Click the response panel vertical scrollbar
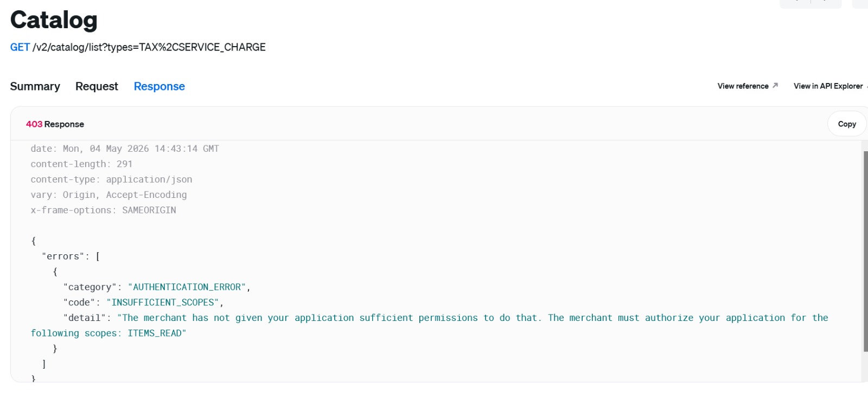The image size is (868, 405). pyautogui.click(x=865, y=251)
